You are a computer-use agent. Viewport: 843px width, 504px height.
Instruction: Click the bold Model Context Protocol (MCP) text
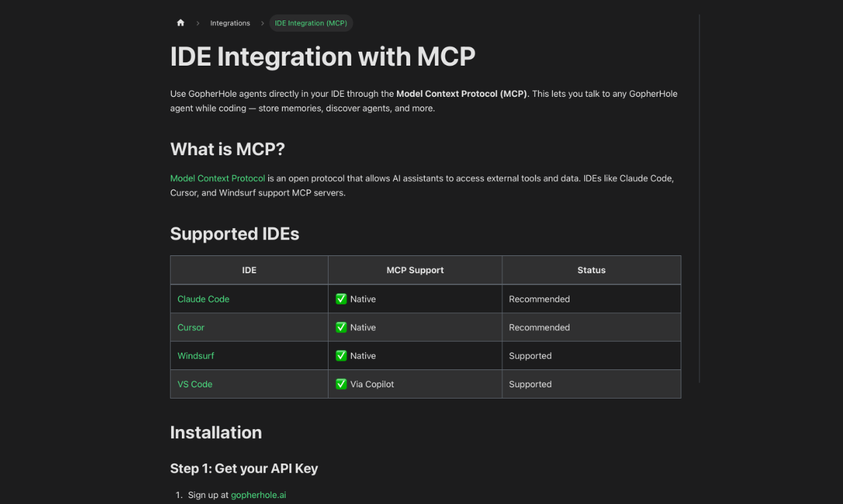coord(462,94)
